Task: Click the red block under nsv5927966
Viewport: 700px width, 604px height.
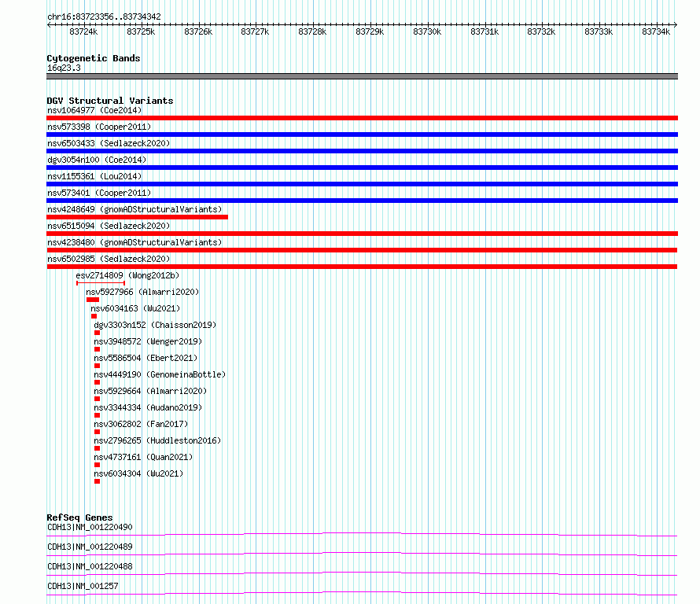Action: [x=93, y=300]
